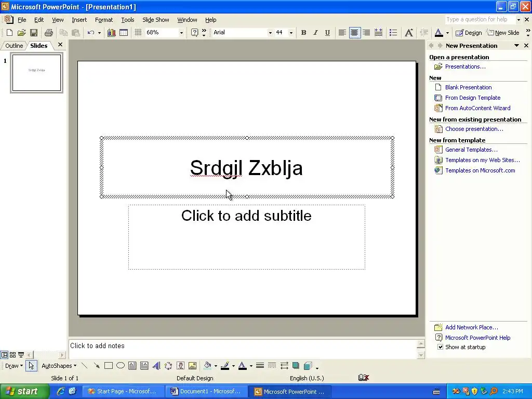Apply Line Color brush swatch

coord(224,366)
